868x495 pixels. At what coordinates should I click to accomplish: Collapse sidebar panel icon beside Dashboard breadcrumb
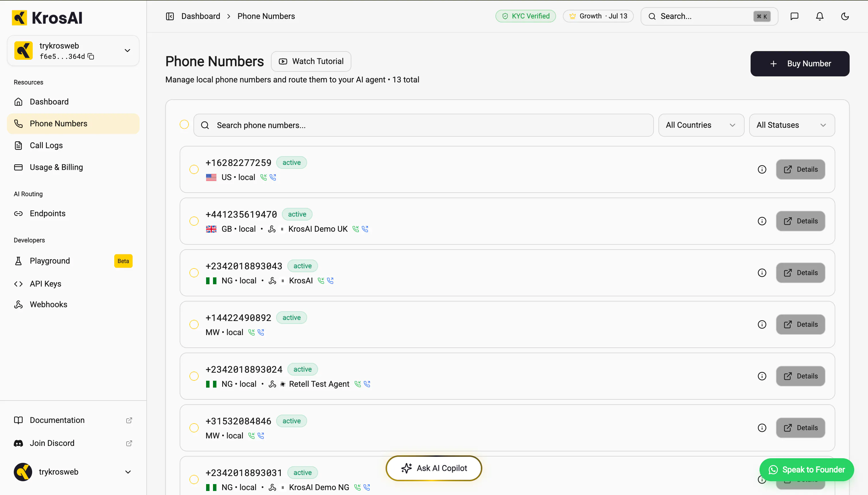[170, 16]
